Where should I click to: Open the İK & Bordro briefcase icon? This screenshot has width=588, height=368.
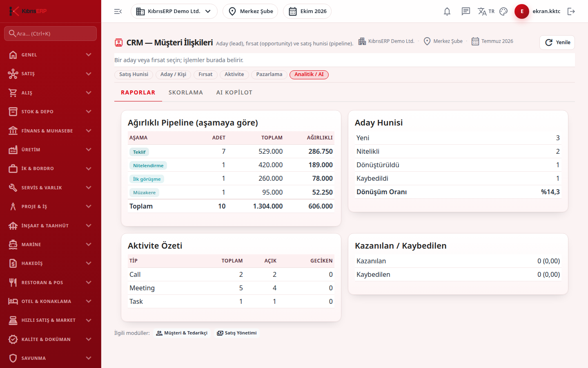click(13, 168)
